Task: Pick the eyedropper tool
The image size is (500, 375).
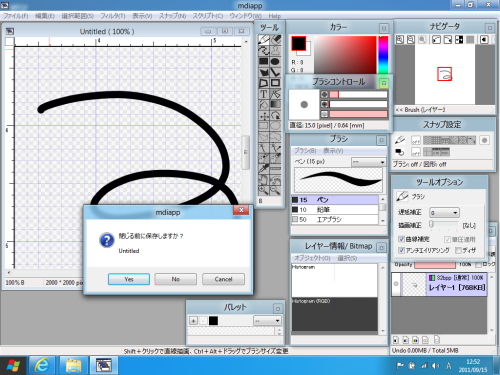Action: pyautogui.click(x=264, y=169)
